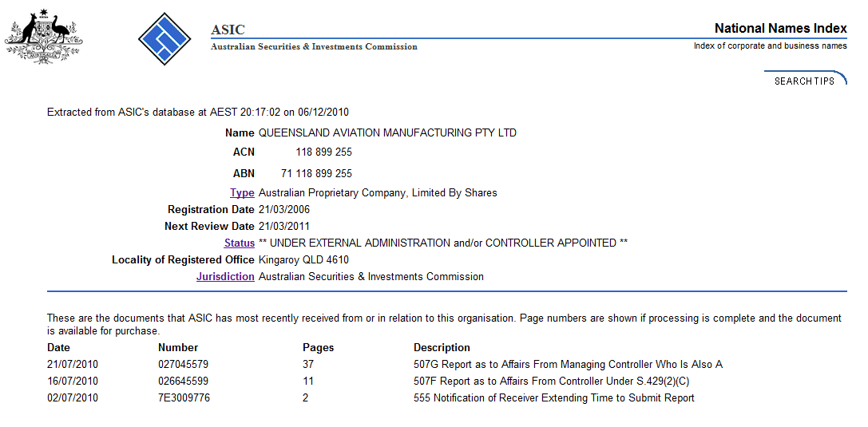Click the Description column header
Screen dimensions: 868x427
442,348
